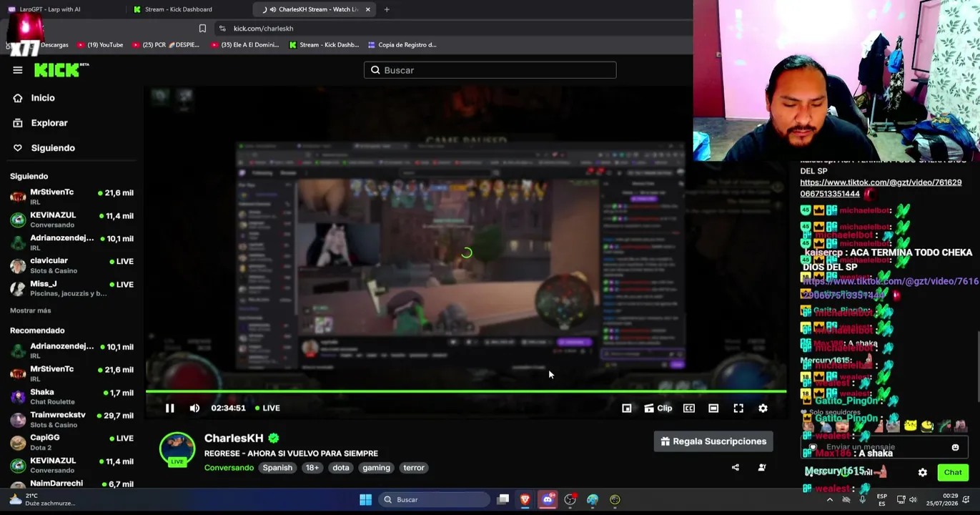Open the CapIGG Dota 2 channel

tap(70, 443)
